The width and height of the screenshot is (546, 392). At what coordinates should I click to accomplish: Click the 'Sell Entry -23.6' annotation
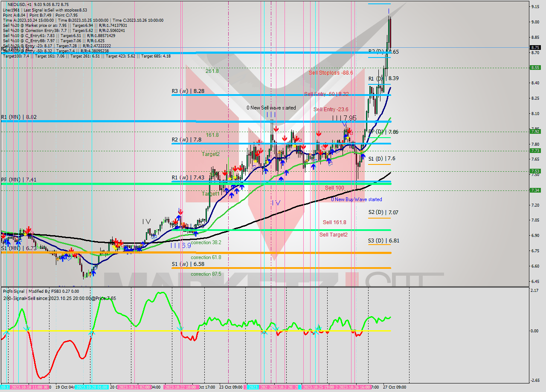tap(331, 110)
